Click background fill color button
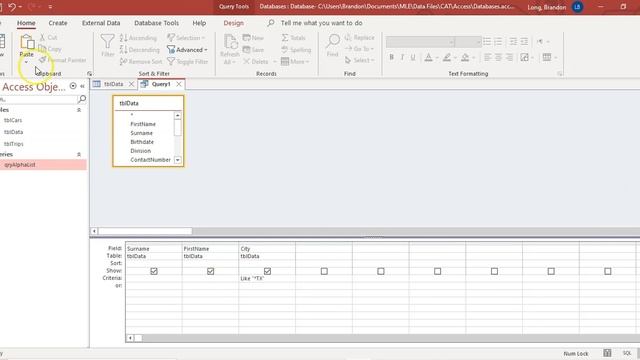The width and height of the screenshot is (640, 360). [x=465, y=57]
